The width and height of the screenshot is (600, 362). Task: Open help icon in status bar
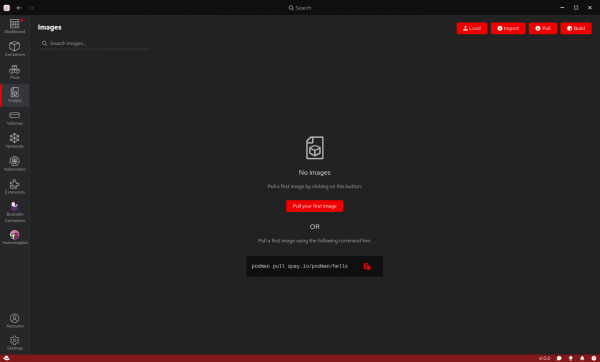click(x=593, y=358)
